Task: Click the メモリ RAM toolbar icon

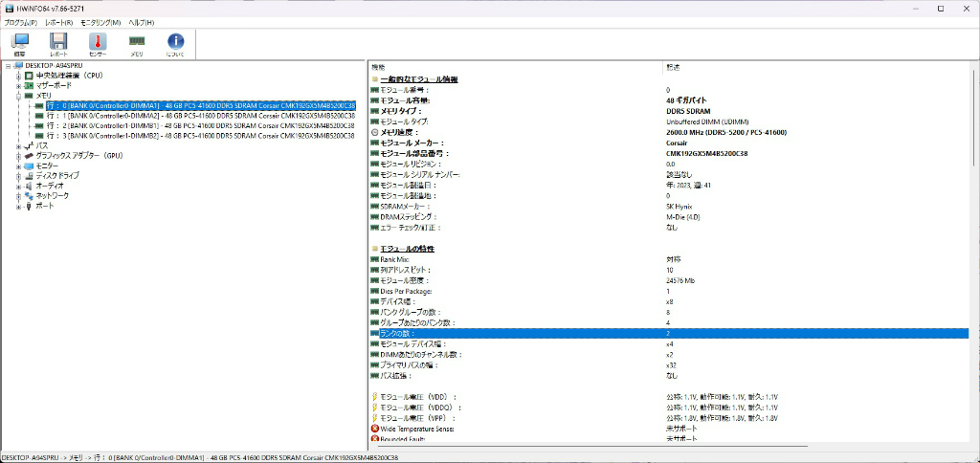Action: tap(136, 45)
